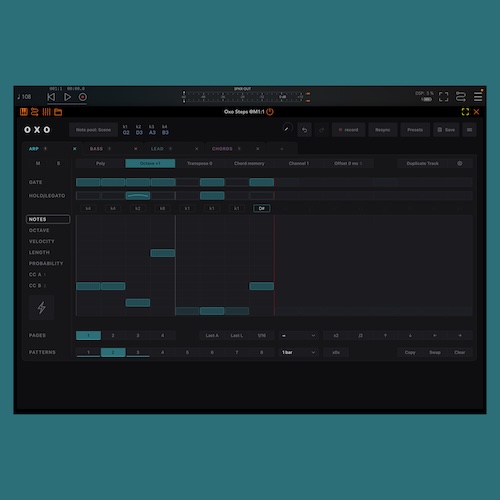Open the host routing loop icon
The height and width of the screenshot is (500, 500).
click(x=461, y=97)
